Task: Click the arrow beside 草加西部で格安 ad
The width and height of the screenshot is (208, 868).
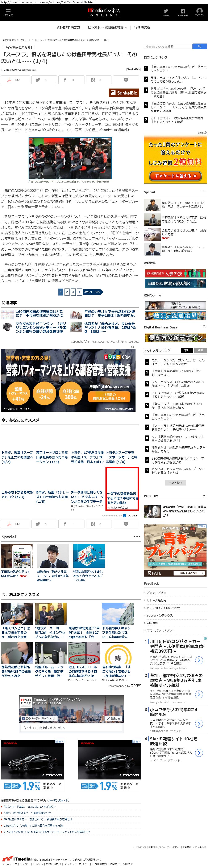Action: [x=199, y=695]
